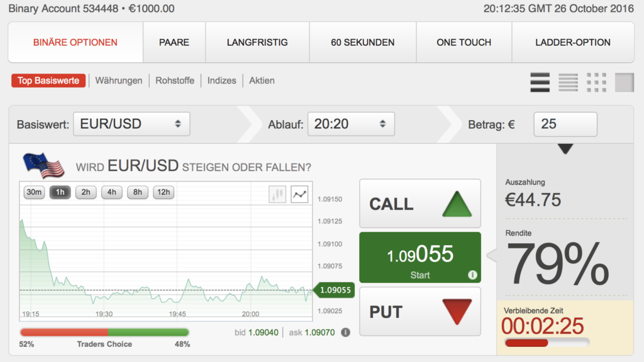This screenshot has width=644, height=362.
Task: Select Top Basiswerte filter
Action: pyautogui.click(x=48, y=80)
